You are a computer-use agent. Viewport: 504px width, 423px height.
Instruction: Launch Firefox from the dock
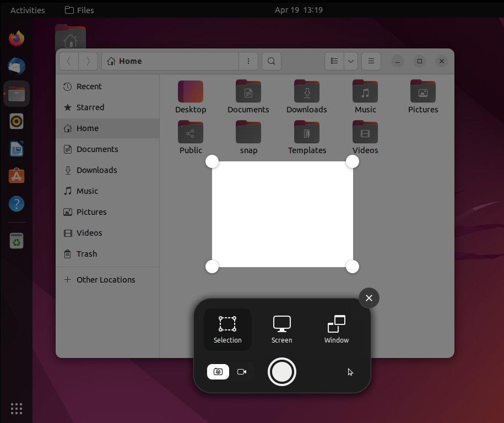pyautogui.click(x=16, y=38)
